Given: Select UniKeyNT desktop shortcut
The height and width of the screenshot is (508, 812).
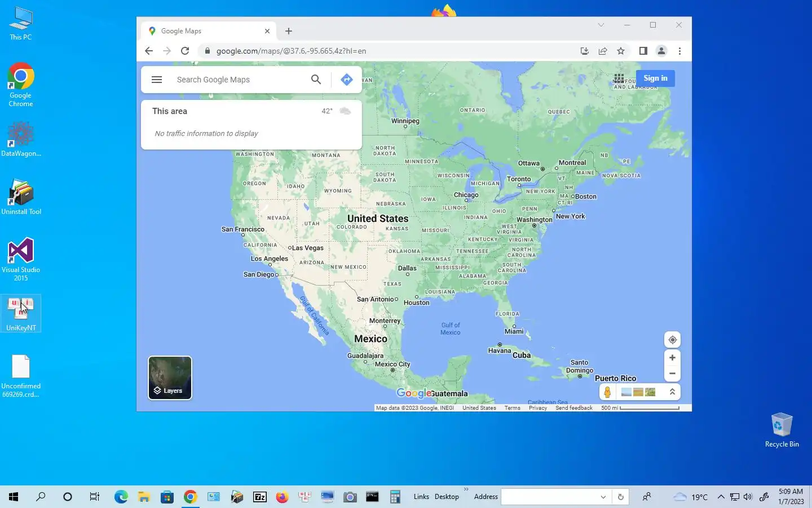Looking at the screenshot, I should coord(21,314).
